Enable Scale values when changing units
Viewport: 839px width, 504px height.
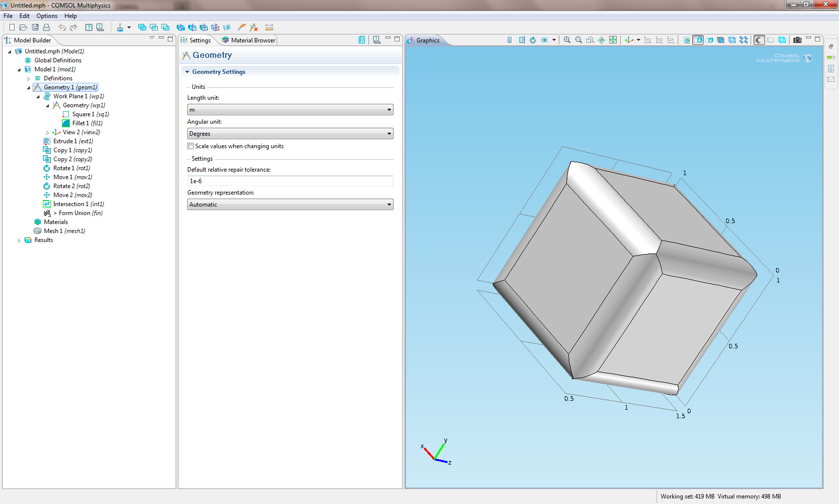tap(191, 146)
